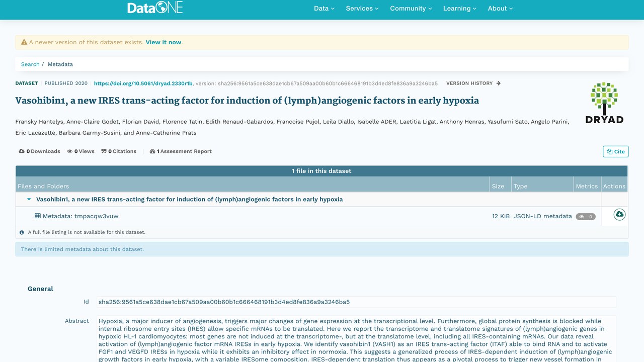Click the metadata table icon beside tmpacqw3vuw

point(38,216)
